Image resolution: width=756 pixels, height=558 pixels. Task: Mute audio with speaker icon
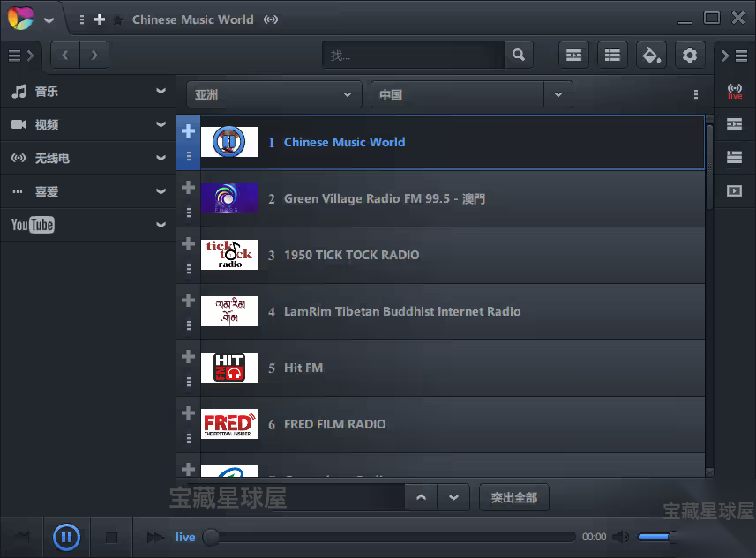point(621,537)
